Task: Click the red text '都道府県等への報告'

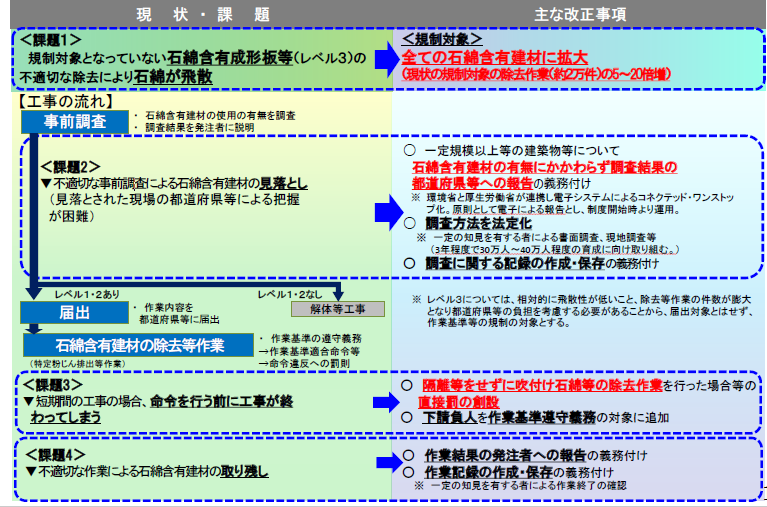Action: point(472,183)
